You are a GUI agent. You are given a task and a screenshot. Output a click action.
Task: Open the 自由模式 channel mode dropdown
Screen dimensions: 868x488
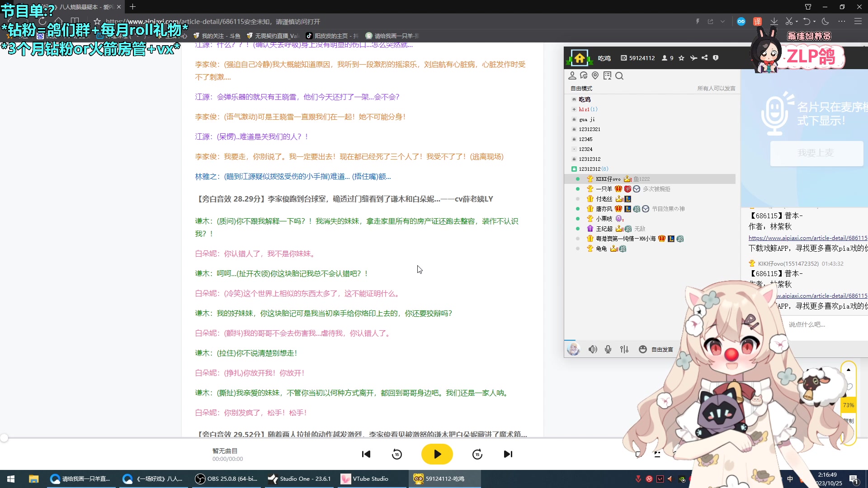pos(581,89)
